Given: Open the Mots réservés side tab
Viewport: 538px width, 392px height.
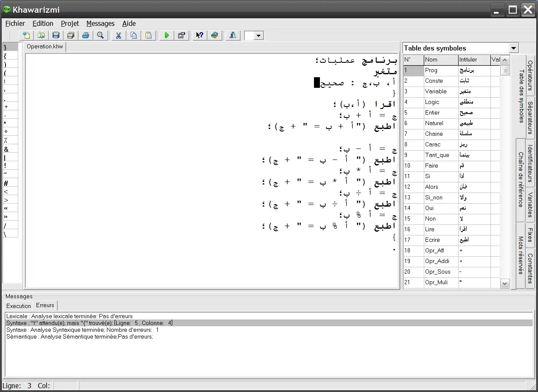Looking at the screenshot, I should click(521, 255).
